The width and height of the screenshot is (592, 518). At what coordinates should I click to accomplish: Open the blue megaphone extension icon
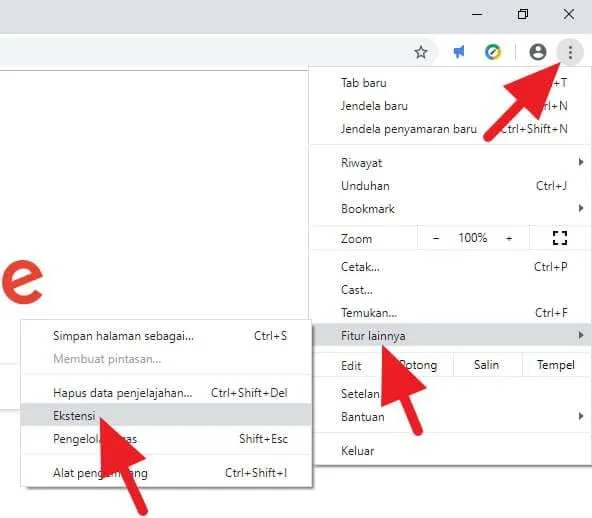[x=459, y=52]
